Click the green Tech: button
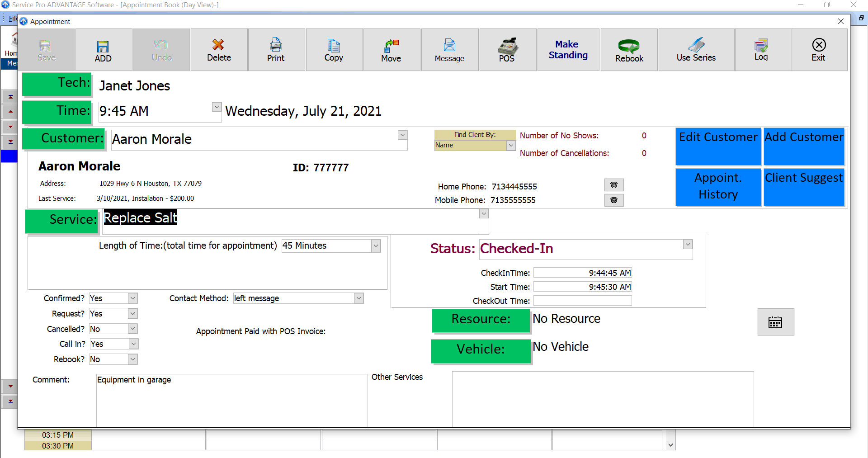Image resolution: width=868 pixels, height=458 pixels. [x=57, y=84]
